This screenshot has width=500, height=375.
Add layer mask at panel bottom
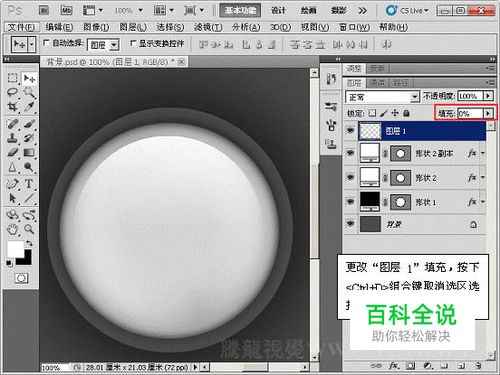coord(410,366)
